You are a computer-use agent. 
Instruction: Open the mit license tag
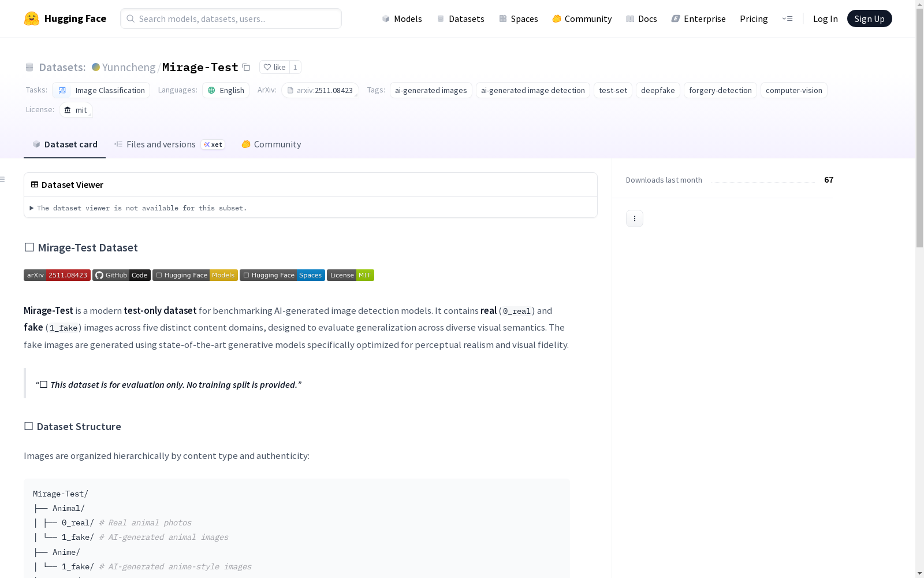[x=76, y=110]
